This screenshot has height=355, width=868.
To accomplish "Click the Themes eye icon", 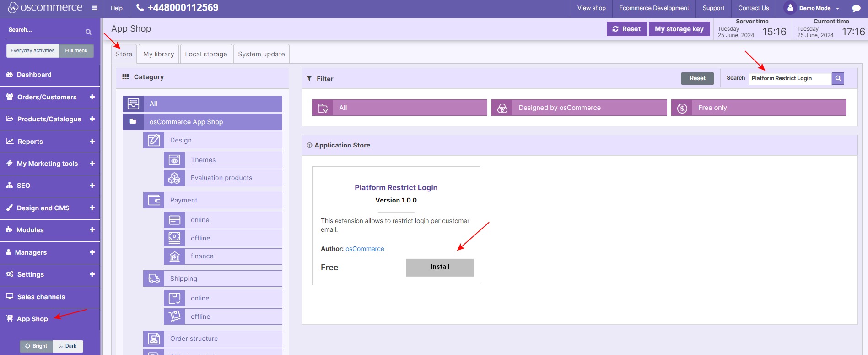I will [174, 160].
